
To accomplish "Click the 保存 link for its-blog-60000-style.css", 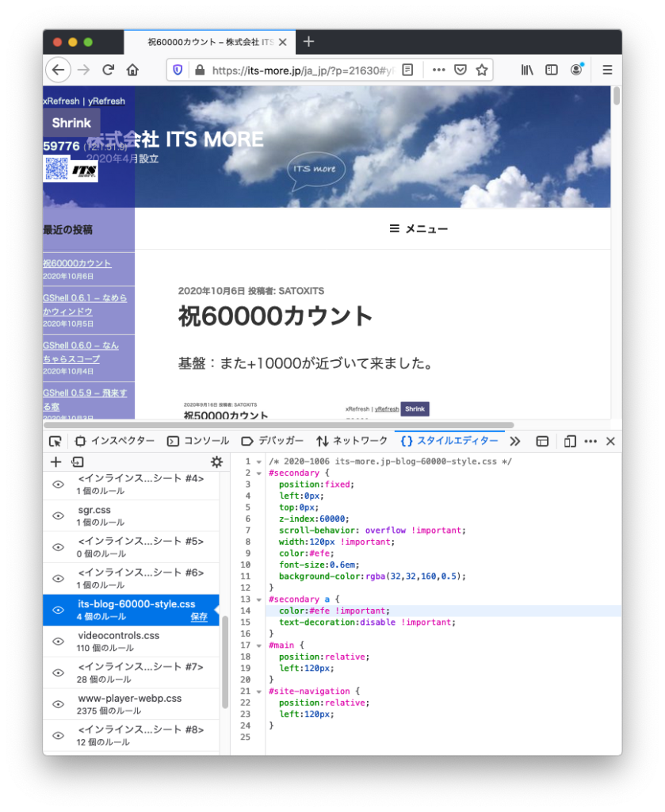I will tap(199, 617).
